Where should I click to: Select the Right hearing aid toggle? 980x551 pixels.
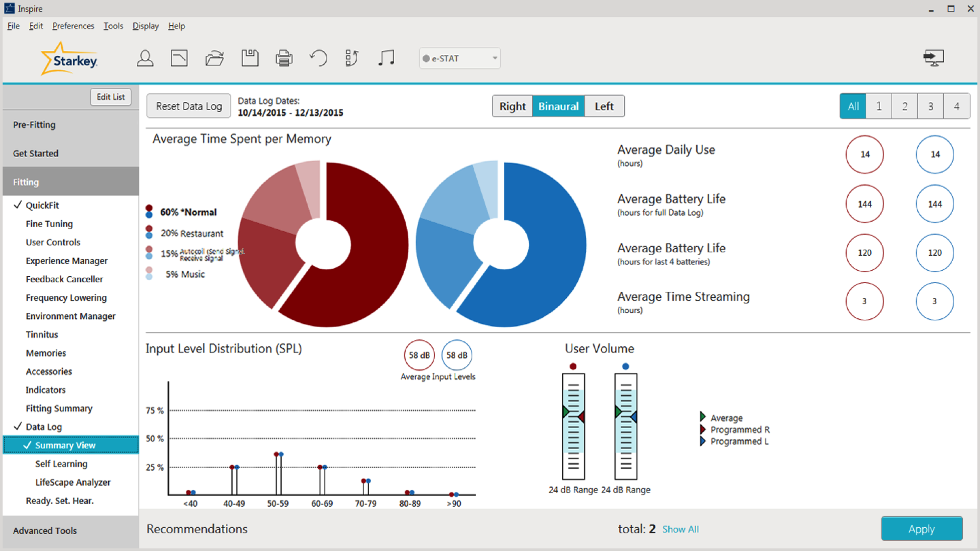click(514, 106)
